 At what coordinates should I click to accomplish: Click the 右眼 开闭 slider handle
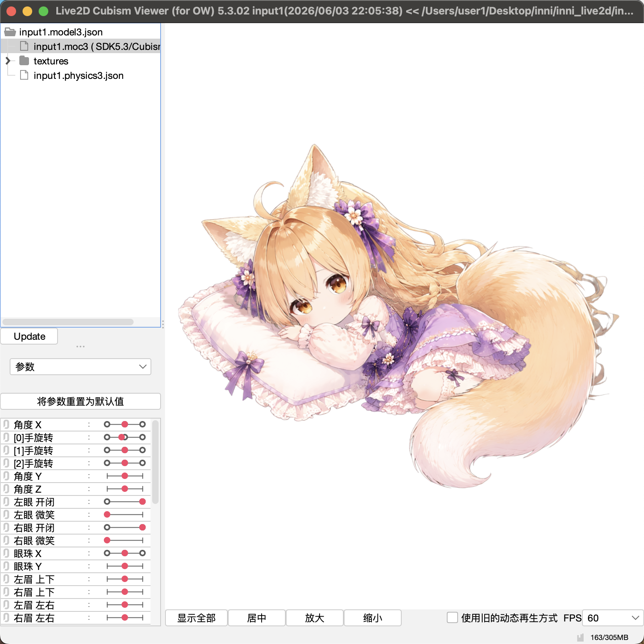(x=142, y=527)
